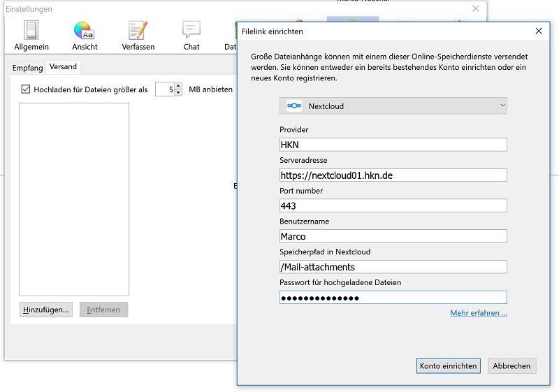Screen dimensions: 559x392
Task: Increase the MB size stepper value
Action: (x=178, y=86)
